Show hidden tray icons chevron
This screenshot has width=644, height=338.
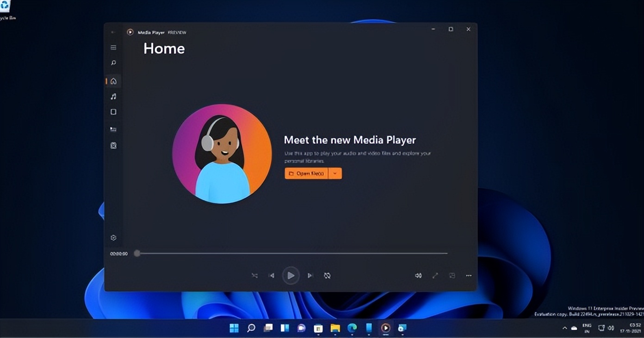pyautogui.click(x=564, y=328)
